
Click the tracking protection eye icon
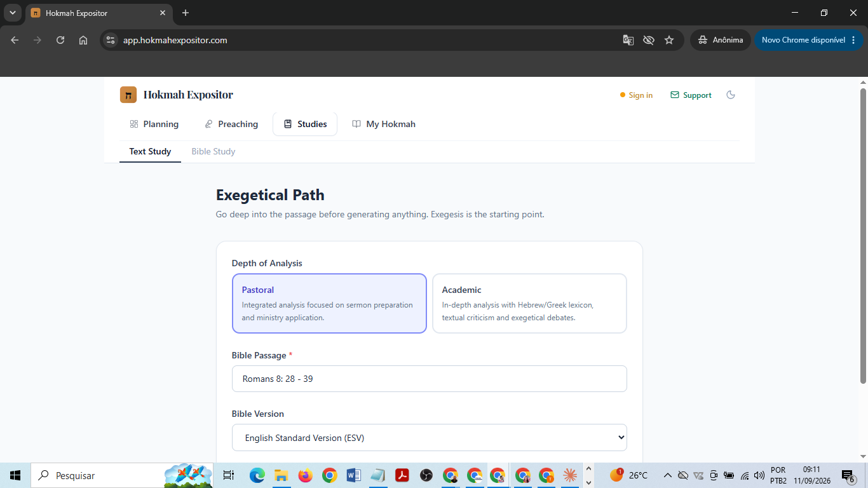pos(648,40)
